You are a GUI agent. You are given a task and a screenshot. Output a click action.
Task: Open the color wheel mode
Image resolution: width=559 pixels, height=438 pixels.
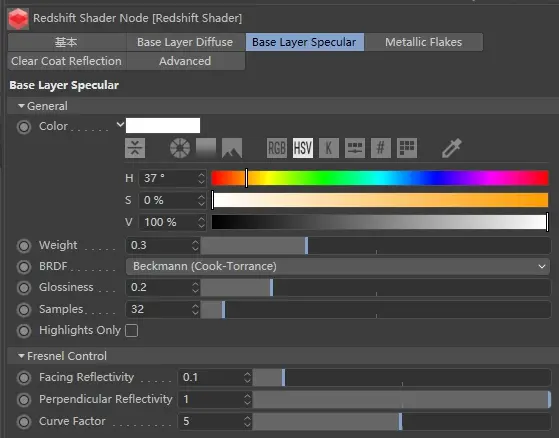[x=180, y=148]
